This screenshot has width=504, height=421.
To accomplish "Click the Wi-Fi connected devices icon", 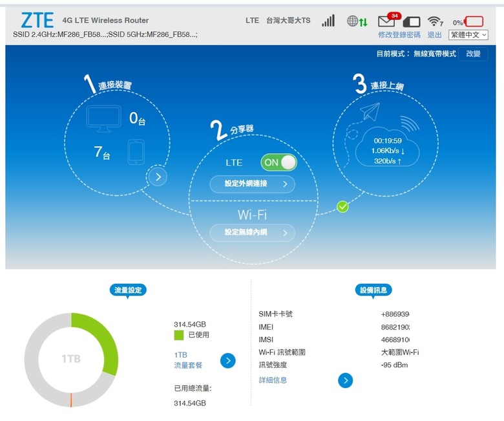I will 436,21.
